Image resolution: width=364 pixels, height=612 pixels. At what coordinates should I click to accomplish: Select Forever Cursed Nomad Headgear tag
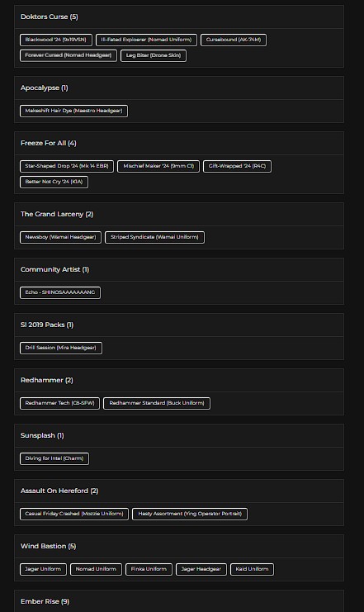pos(69,55)
